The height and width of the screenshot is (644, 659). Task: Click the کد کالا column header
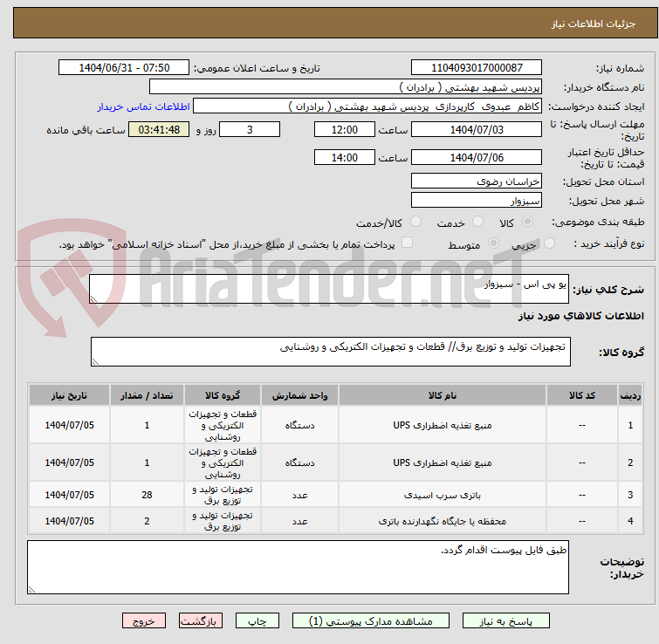[x=581, y=395]
